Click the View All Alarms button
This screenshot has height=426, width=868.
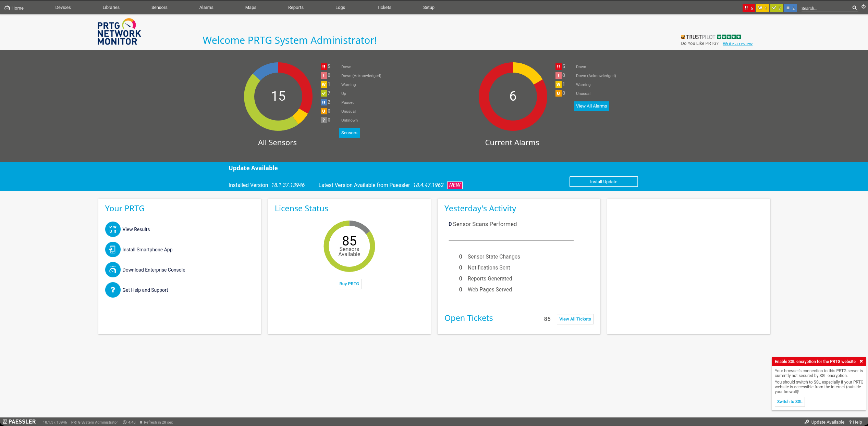coord(591,106)
